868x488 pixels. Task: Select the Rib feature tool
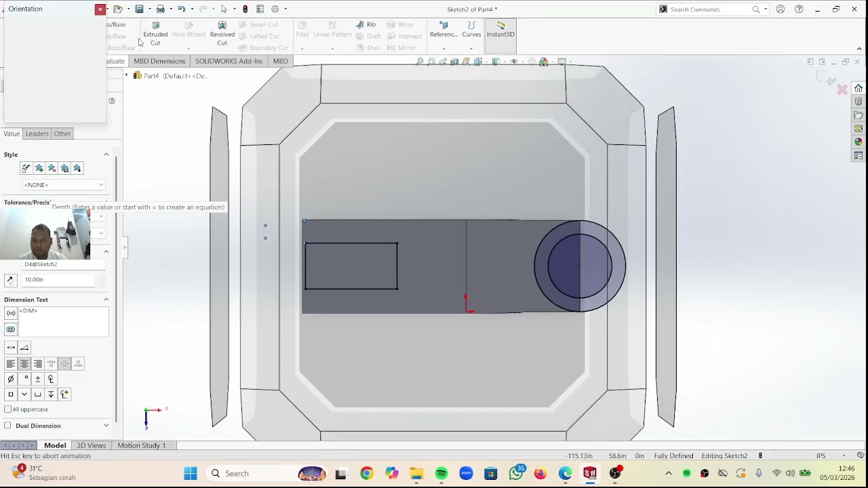[x=366, y=24]
